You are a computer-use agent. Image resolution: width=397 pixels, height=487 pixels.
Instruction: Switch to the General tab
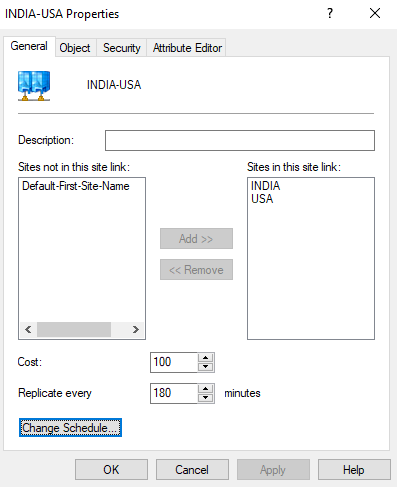pyautogui.click(x=29, y=46)
